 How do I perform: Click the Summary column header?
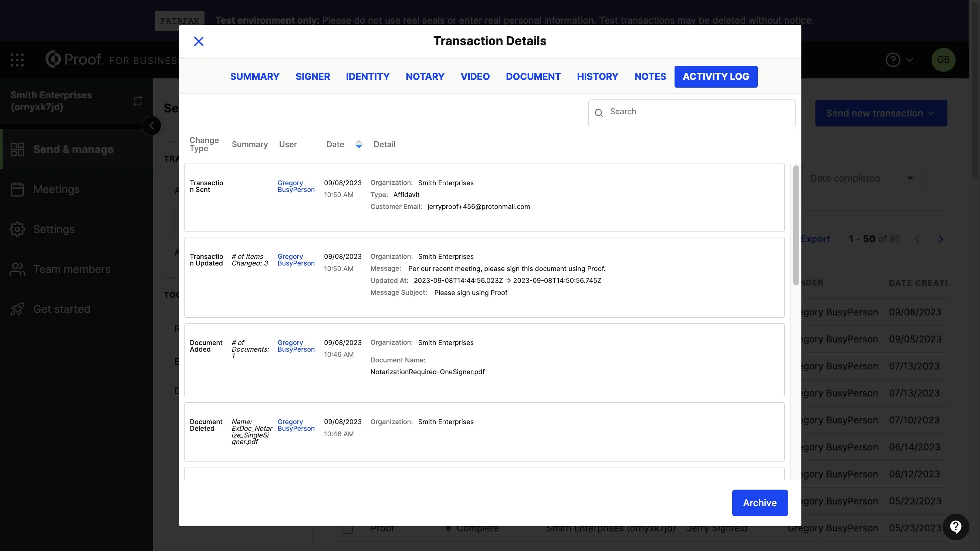point(250,144)
